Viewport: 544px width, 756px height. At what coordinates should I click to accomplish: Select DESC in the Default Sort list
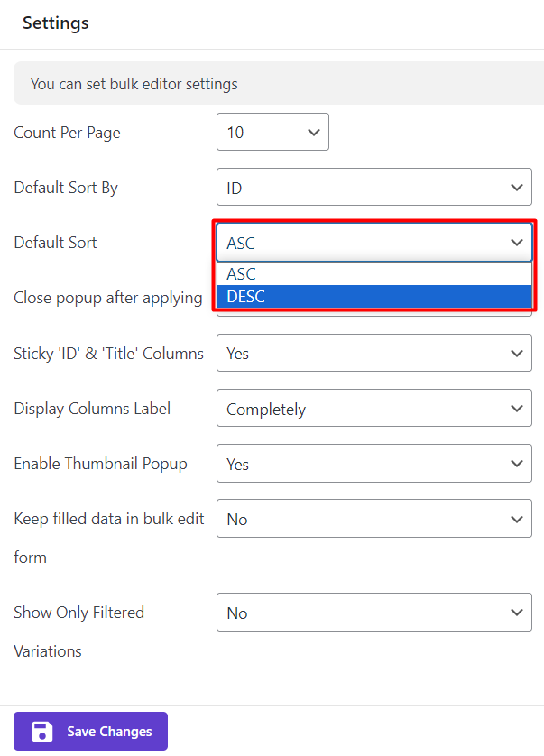[x=373, y=297]
